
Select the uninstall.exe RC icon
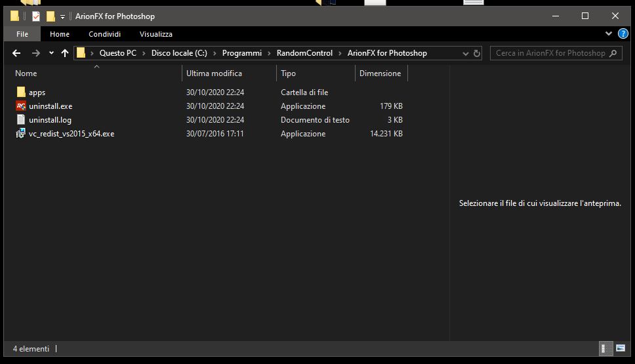click(x=21, y=106)
